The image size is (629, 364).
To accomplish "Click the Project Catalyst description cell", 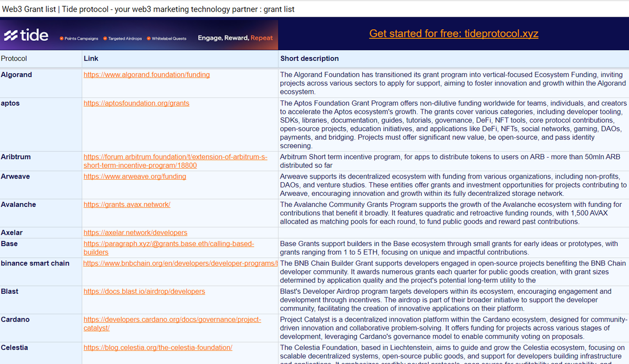I will pyautogui.click(x=453, y=328).
